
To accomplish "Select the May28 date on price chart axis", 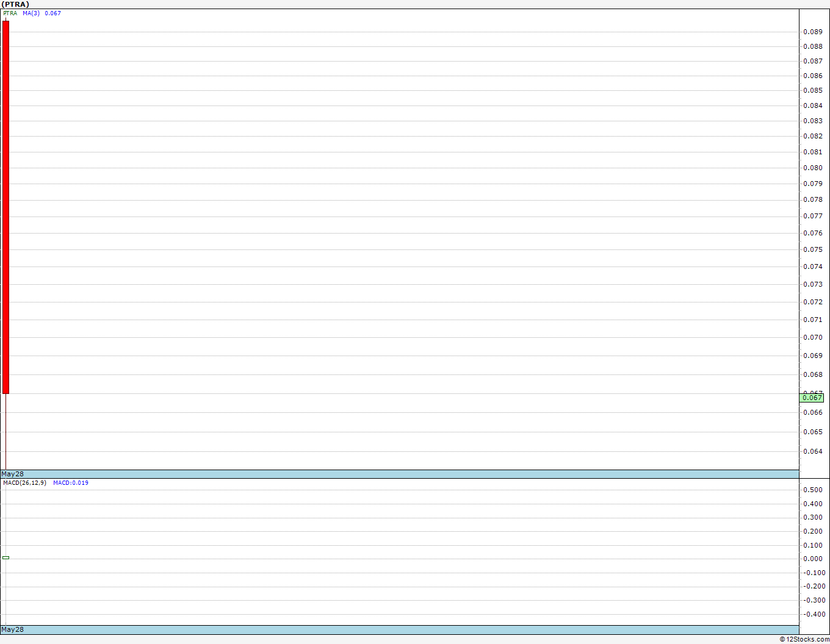I will pyautogui.click(x=13, y=474).
